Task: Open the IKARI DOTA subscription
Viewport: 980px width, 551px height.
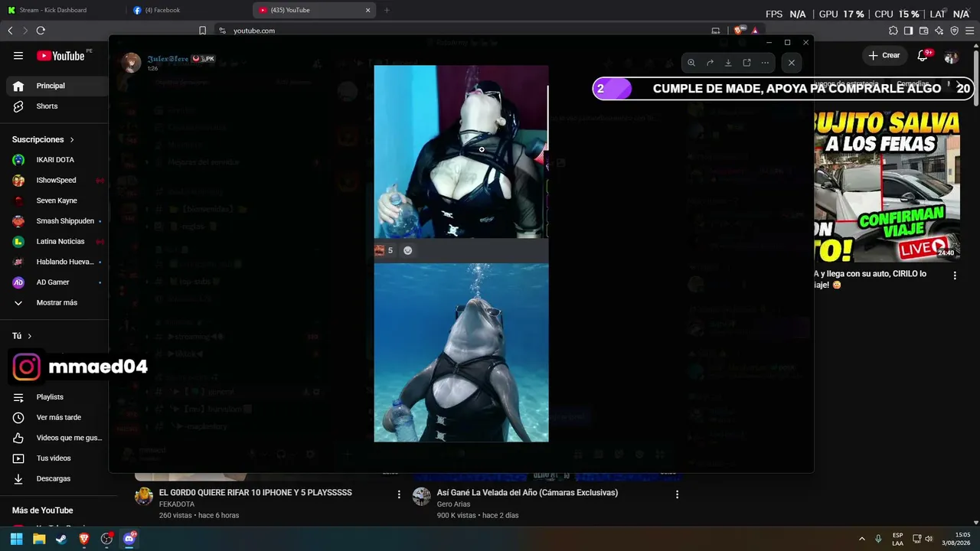Action: click(x=55, y=160)
